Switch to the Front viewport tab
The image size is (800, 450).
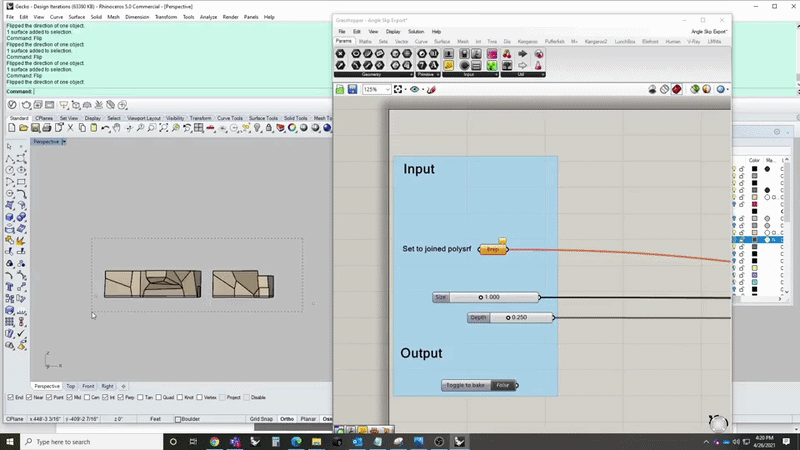point(88,386)
